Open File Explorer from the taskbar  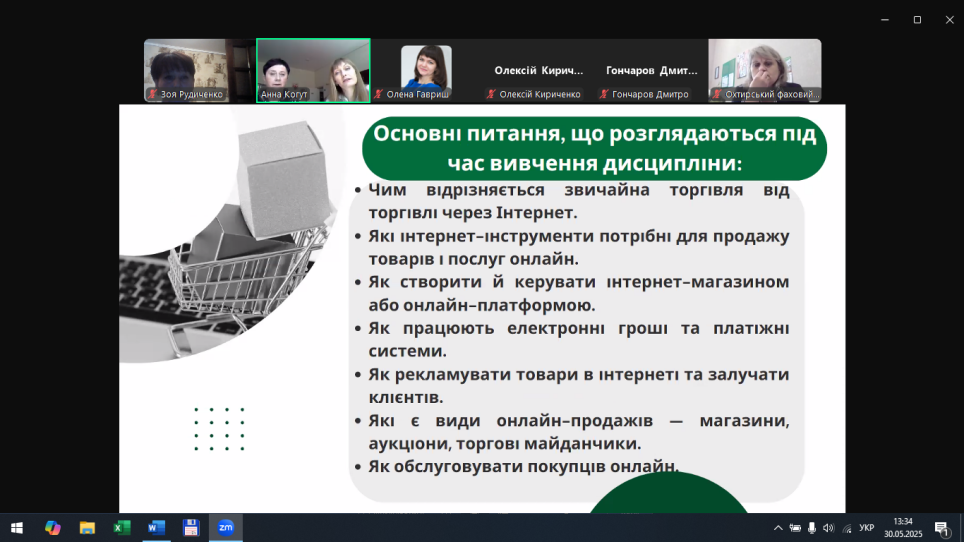[x=87, y=527]
